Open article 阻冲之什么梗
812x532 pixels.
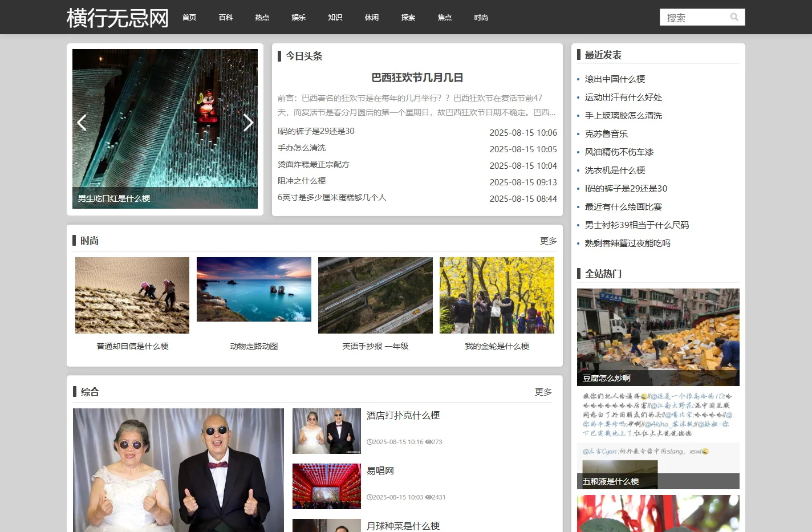(x=302, y=181)
